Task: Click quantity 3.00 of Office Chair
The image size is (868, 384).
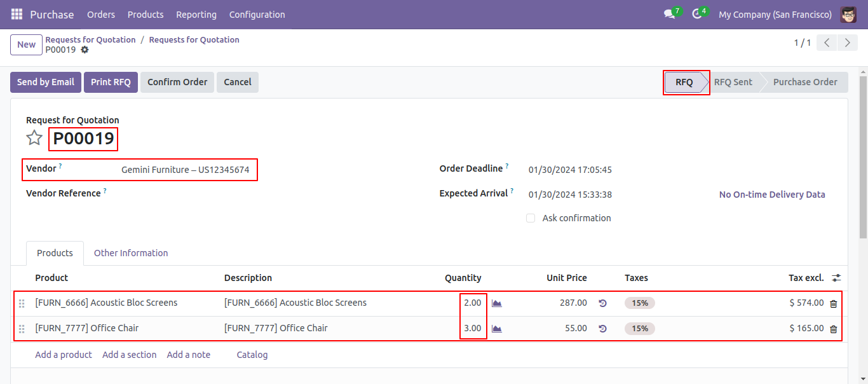Action: pyautogui.click(x=473, y=328)
